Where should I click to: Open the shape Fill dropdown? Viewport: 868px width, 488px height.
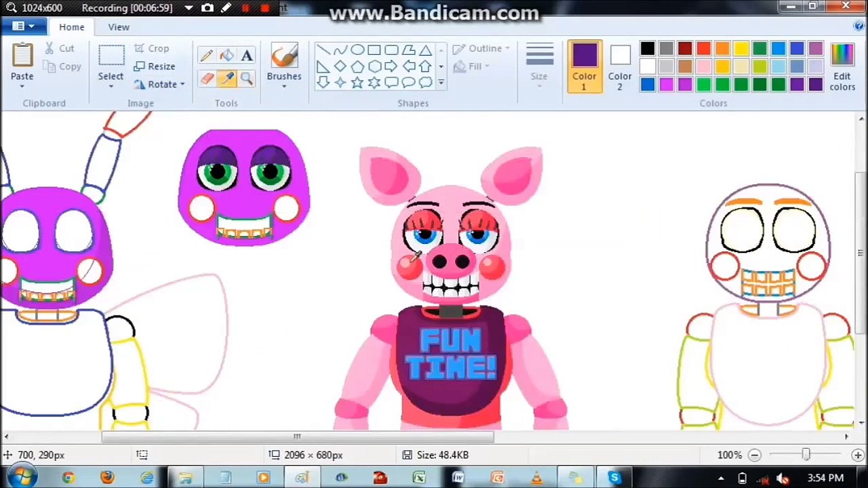471,66
